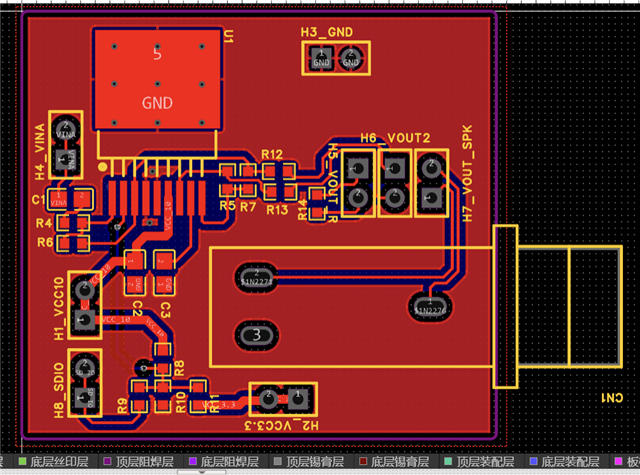Toggle the bottom panel collapse handle

(x=202, y=472)
